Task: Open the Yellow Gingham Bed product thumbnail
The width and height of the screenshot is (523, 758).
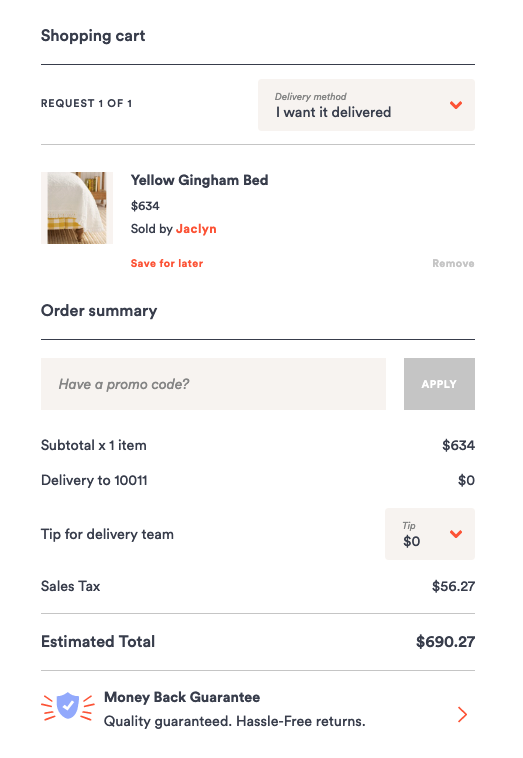Action: (x=77, y=208)
